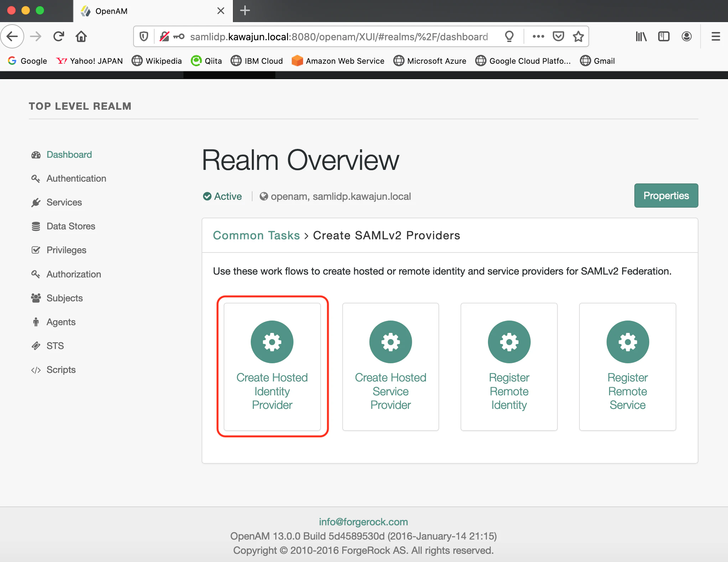728x562 pixels.
Task: Go to the browser Home page icon
Action: coord(81,36)
